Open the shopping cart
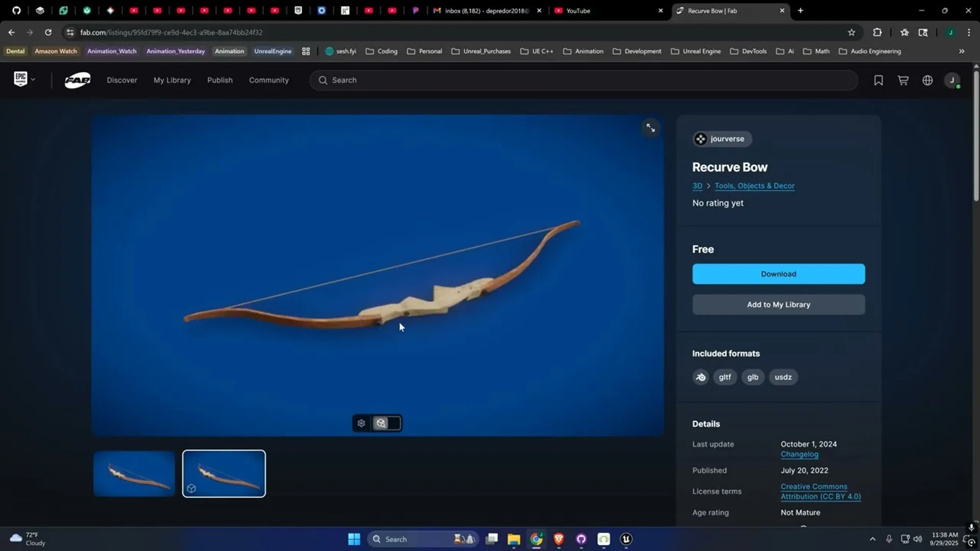 [x=903, y=80]
